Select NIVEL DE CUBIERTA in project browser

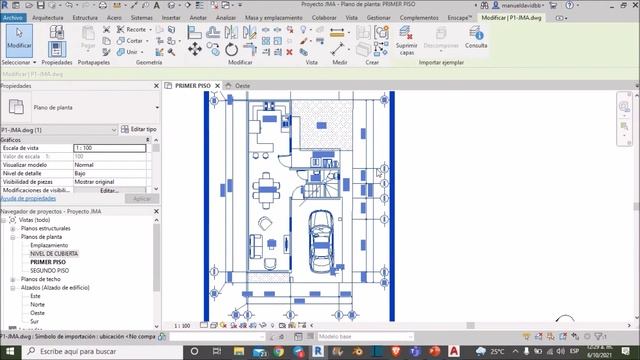pos(54,253)
